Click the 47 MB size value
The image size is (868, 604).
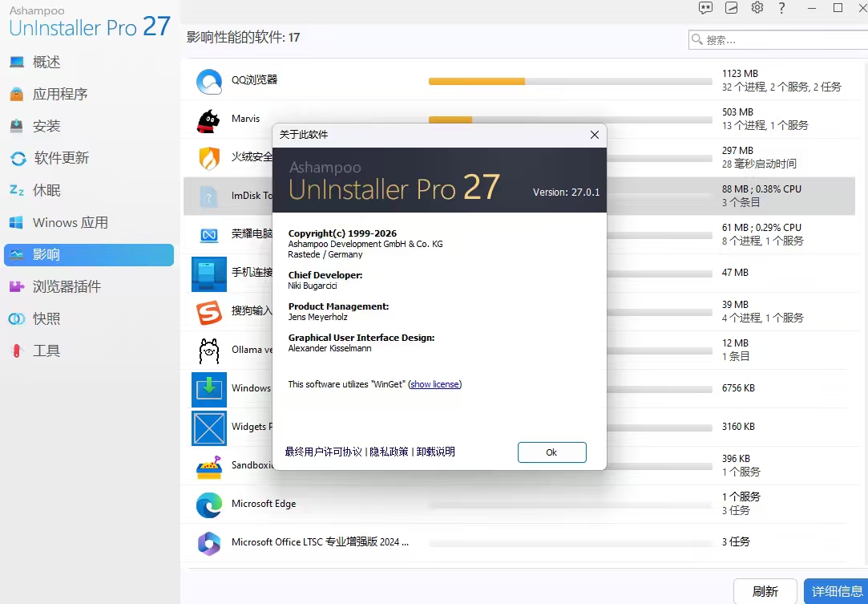pos(735,273)
